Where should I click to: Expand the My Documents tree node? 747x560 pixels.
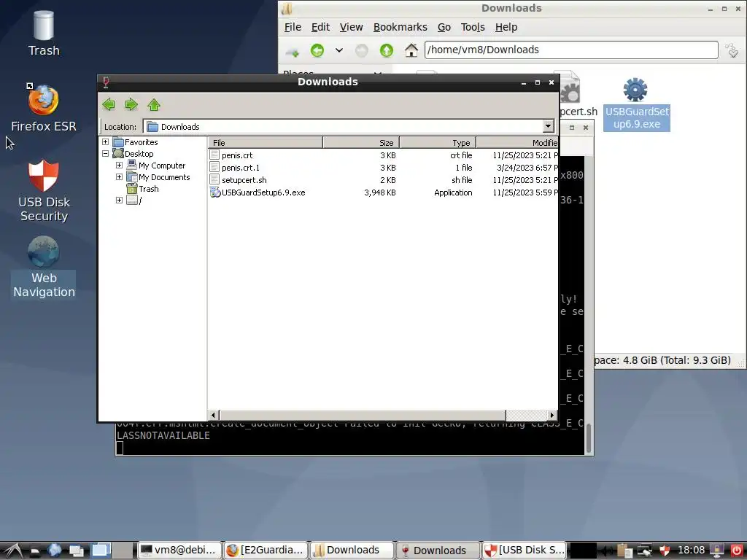[x=119, y=176]
